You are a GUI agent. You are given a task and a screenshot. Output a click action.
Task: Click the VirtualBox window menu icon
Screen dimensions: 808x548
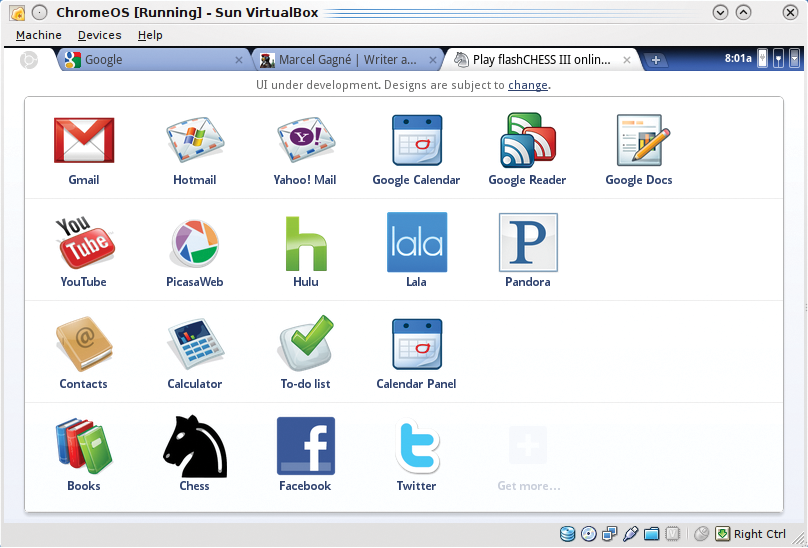pos(18,12)
